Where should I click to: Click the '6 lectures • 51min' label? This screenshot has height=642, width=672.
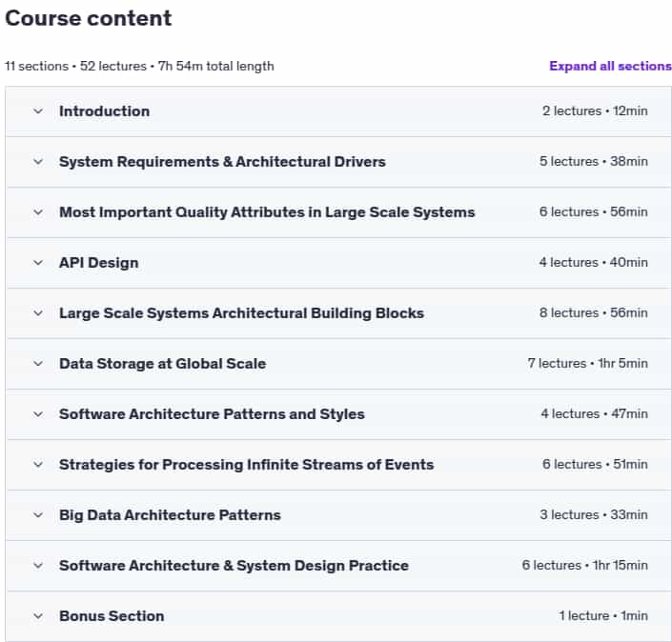pyautogui.click(x=595, y=464)
